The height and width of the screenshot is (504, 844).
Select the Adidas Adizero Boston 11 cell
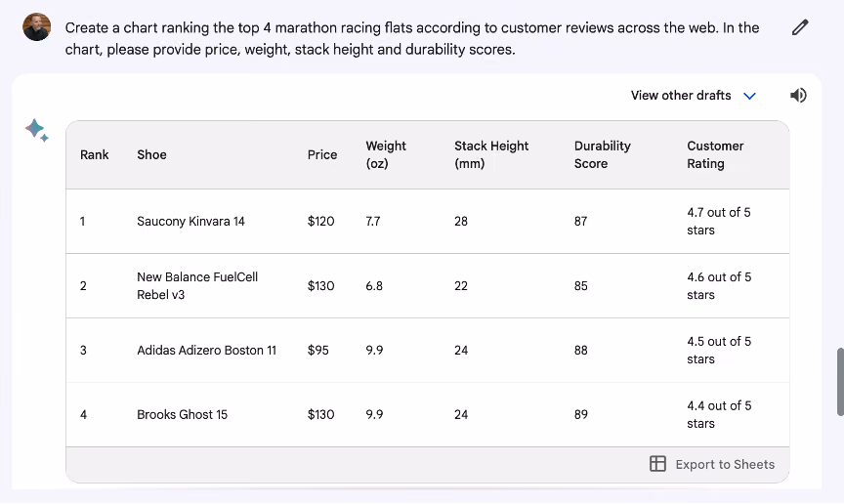[206, 350]
